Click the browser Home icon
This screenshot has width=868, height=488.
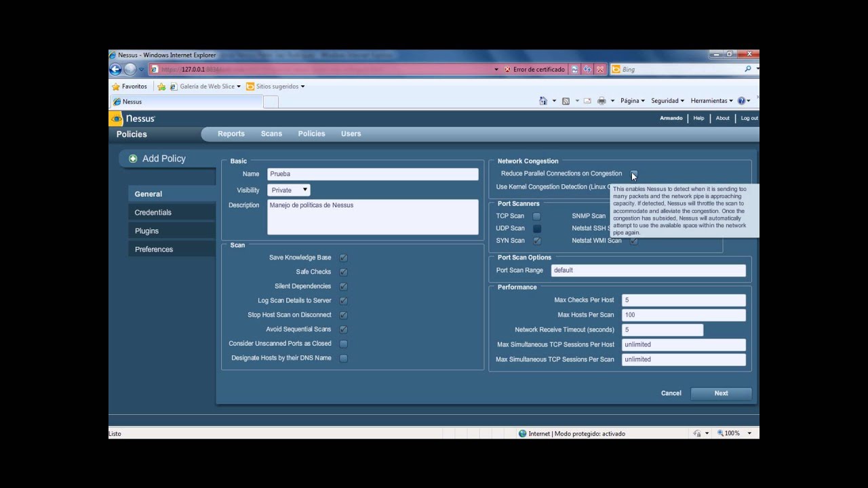pos(543,101)
